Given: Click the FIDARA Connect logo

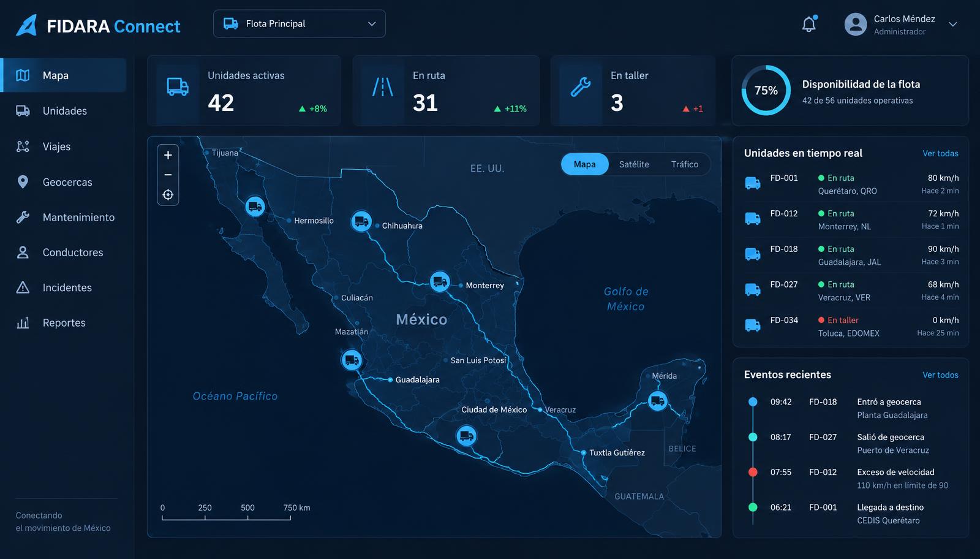Looking at the screenshot, I should pyautogui.click(x=98, y=26).
